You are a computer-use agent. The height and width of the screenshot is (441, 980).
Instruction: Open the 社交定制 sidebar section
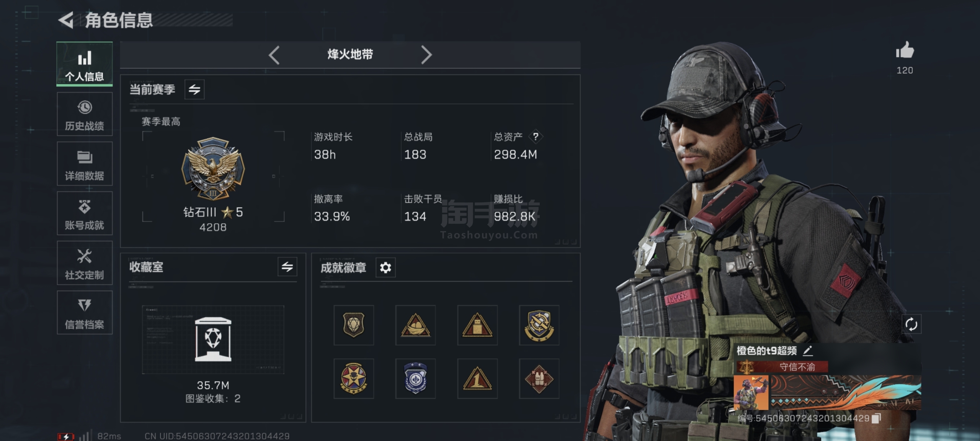(x=85, y=263)
